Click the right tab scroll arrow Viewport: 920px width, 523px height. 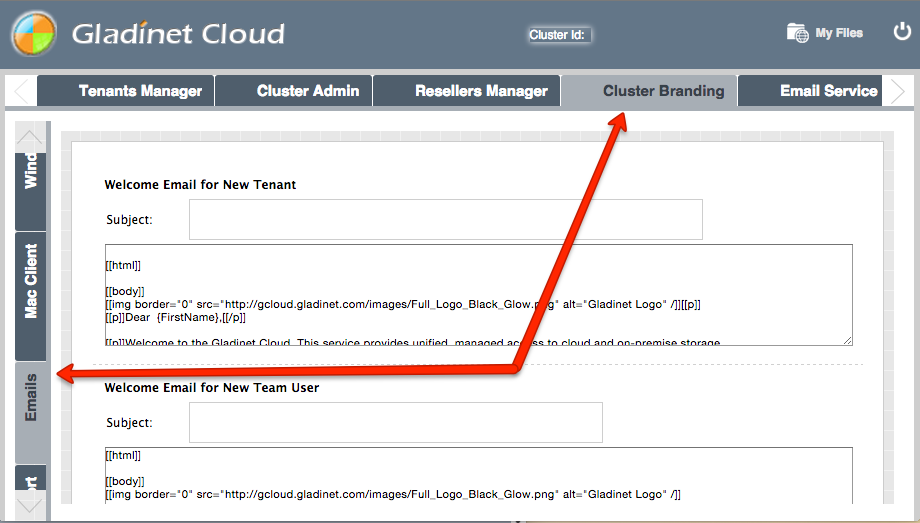(x=897, y=91)
